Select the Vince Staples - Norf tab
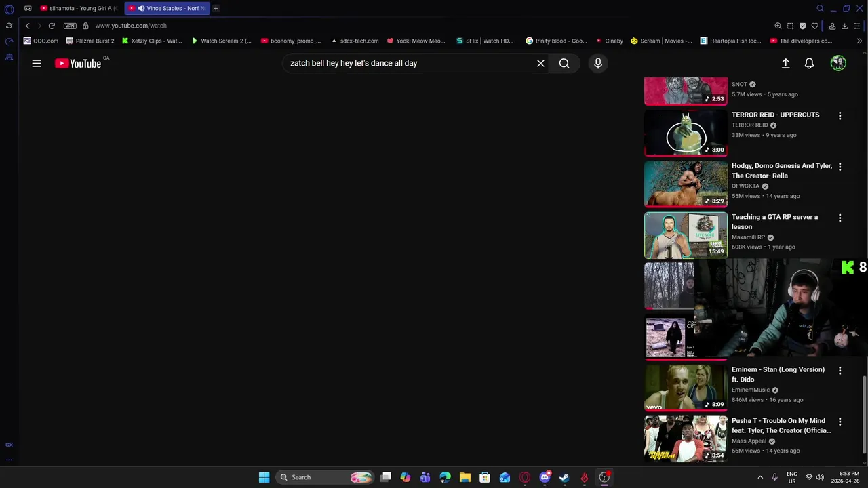Image resolution: width=868 pixels, height=488 pixels. [167, 8]
